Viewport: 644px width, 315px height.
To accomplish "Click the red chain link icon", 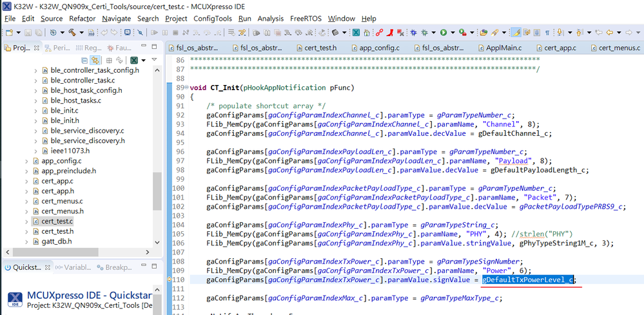I will coord(379,33).
